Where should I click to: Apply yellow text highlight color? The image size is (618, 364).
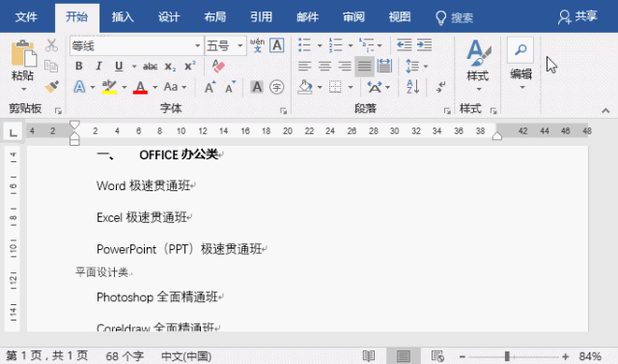click(109, 87)
